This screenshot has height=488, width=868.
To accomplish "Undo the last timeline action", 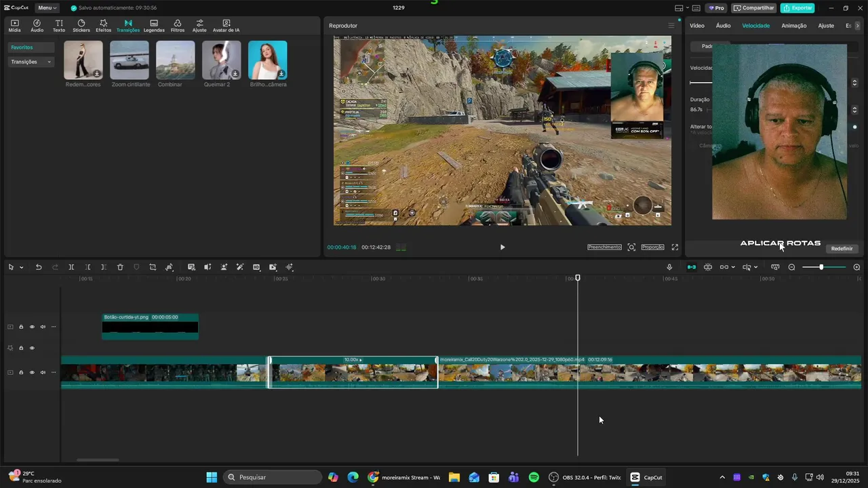I will click(39, 267).
